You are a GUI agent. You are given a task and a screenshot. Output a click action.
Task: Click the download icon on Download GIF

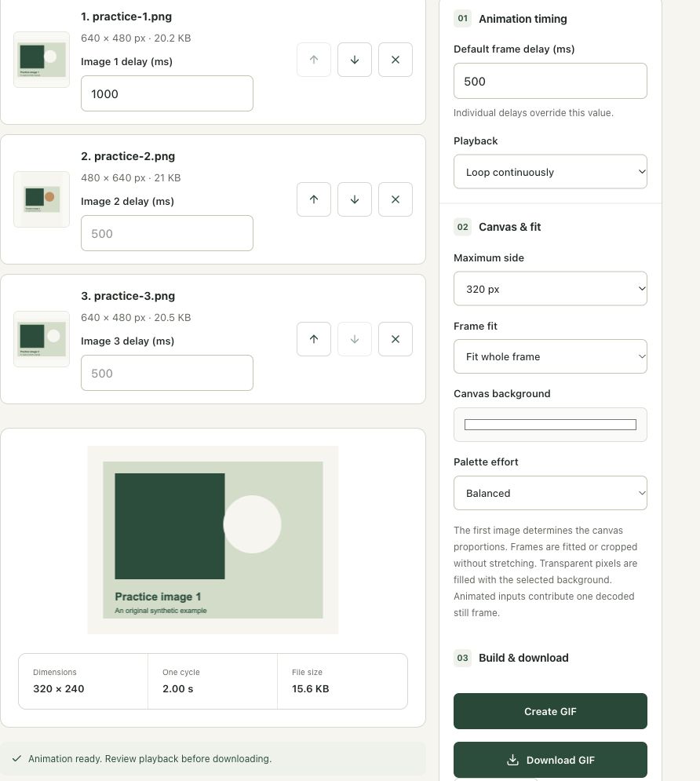(x=512, y=760)
